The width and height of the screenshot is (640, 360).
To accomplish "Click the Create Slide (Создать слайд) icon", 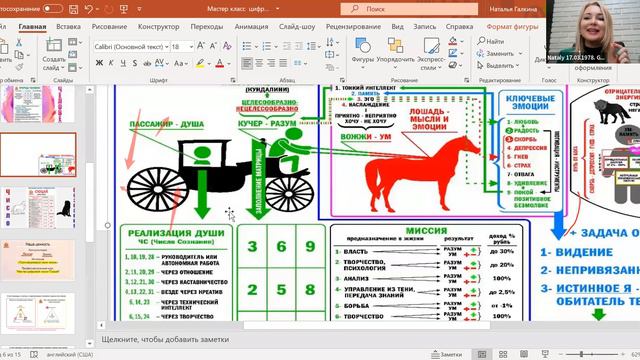I will (x=53, y=45).
